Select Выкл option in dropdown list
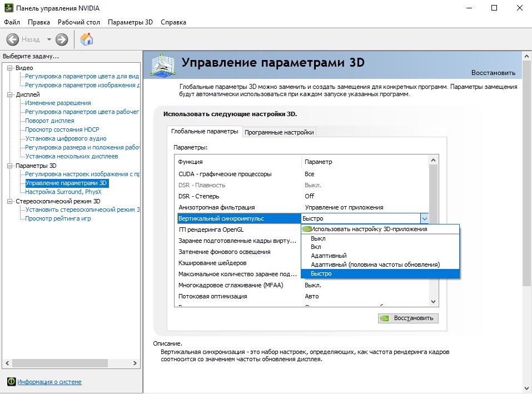 380,239
